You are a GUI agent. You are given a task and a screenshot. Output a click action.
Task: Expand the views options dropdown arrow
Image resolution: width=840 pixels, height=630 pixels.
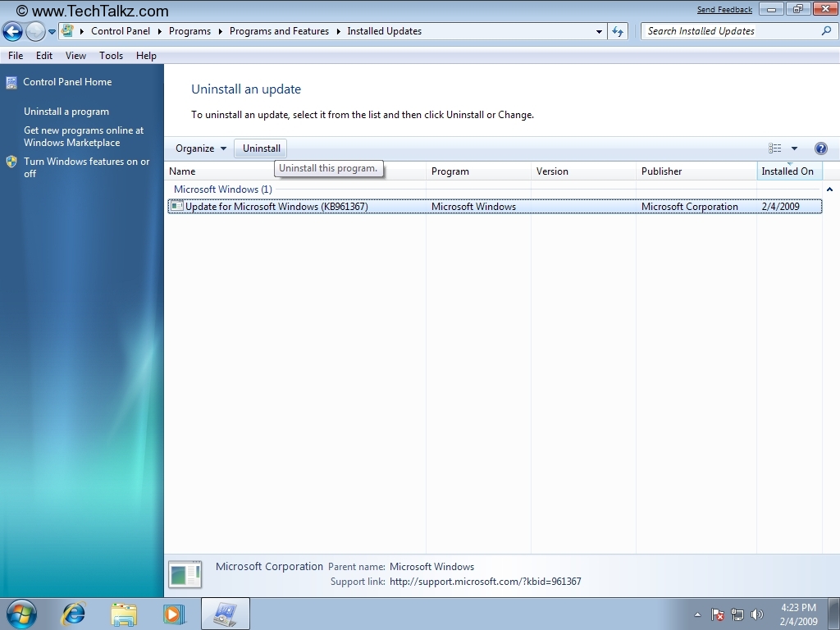coord(794,148)
